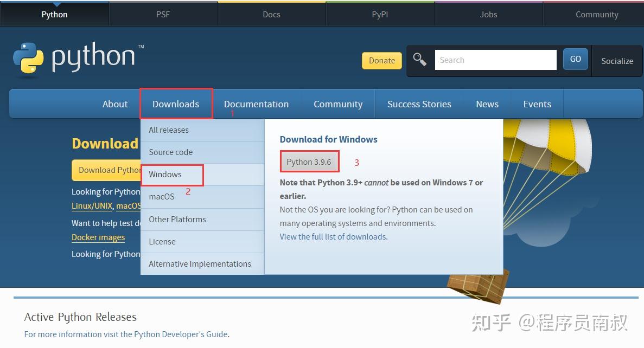Click the partially hidden Download Python button
The image size is (644, 348).
(106, 170)
